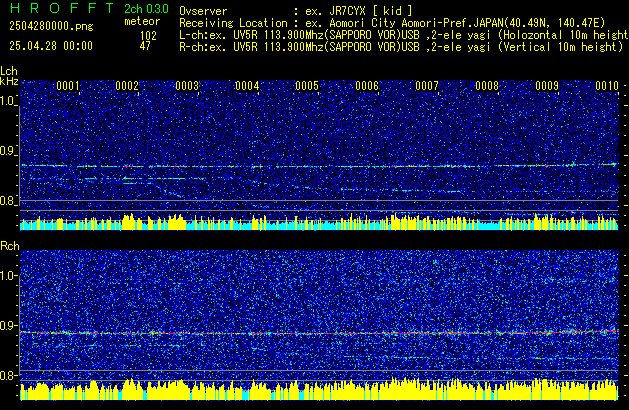The height and width of the screenshot is (410, 629).
Task: Click the date stamp 25.04.28 00:00
Action: coord(51,46)
